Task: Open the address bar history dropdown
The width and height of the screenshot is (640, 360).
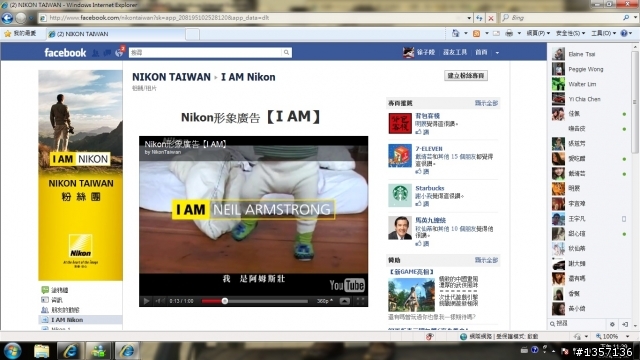Action: pos(469,18)
